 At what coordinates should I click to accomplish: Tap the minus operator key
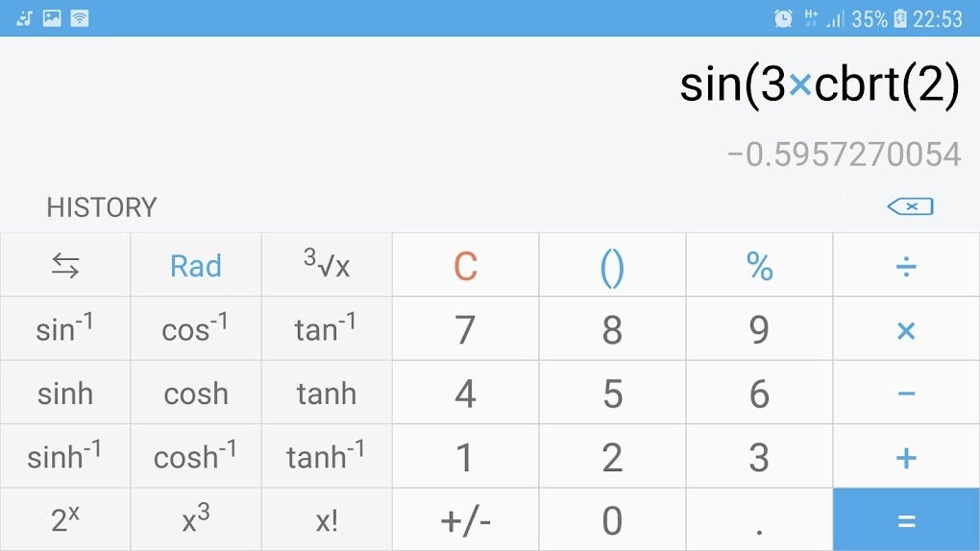(905, 393)
